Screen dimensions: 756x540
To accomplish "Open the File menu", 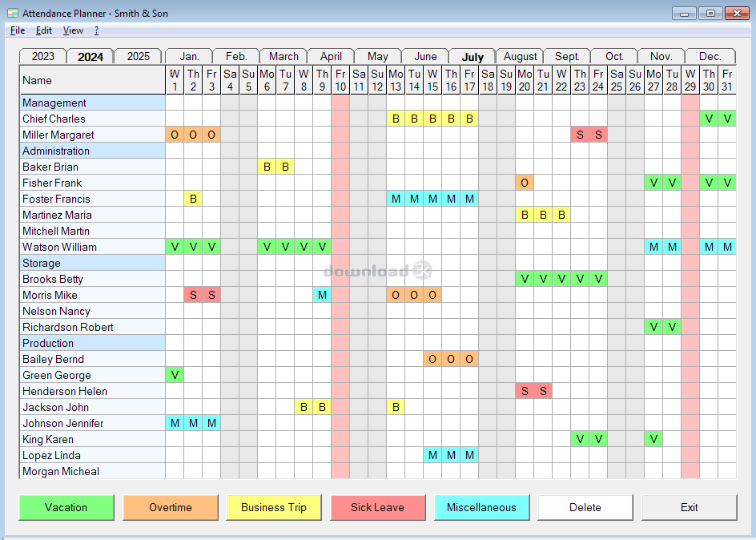I will (x=18, y=30).
